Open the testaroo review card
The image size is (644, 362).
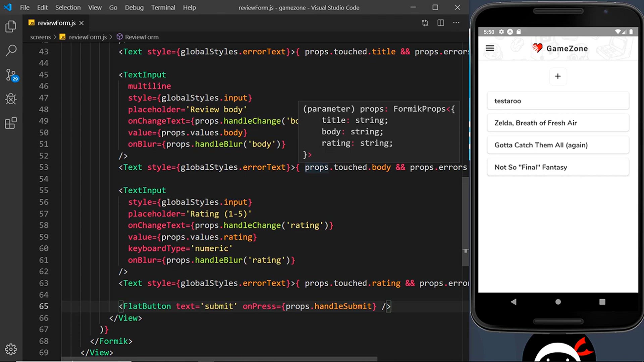click(558, 101)
